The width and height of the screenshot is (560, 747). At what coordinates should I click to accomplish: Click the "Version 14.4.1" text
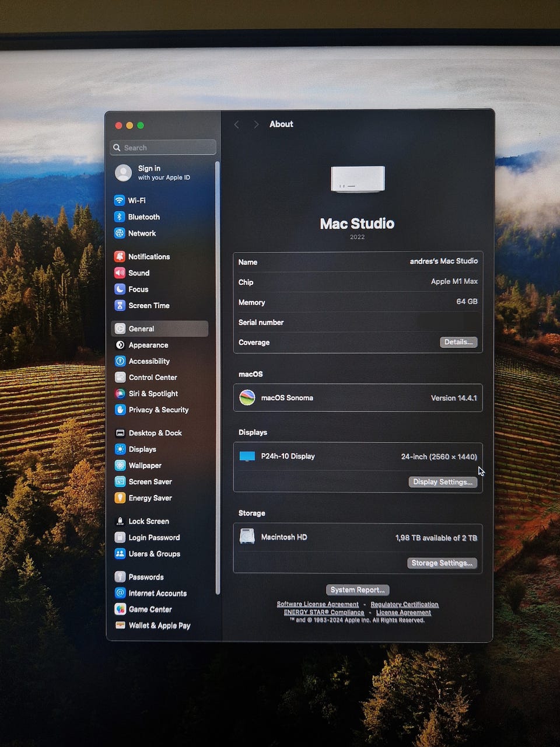click(x=454, y=398)
